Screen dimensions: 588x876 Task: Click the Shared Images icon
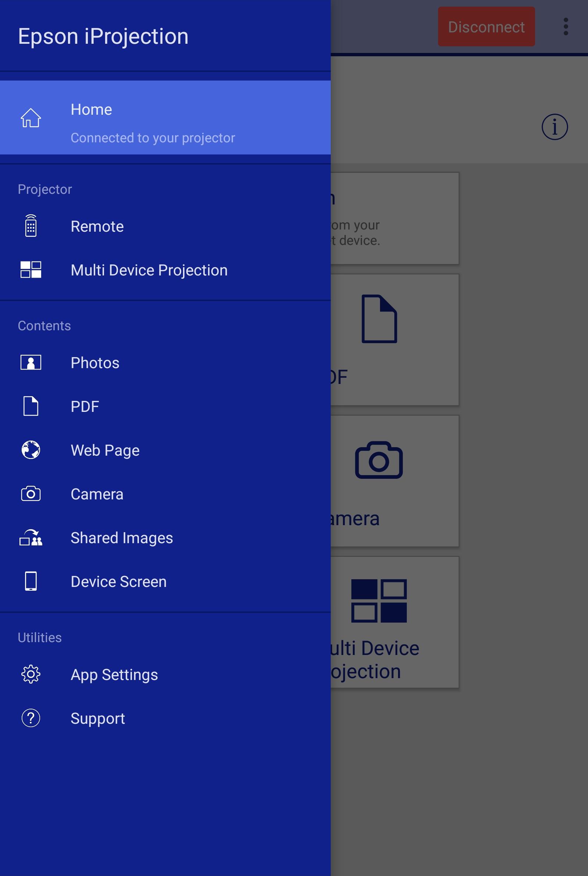tap(31, 538)
